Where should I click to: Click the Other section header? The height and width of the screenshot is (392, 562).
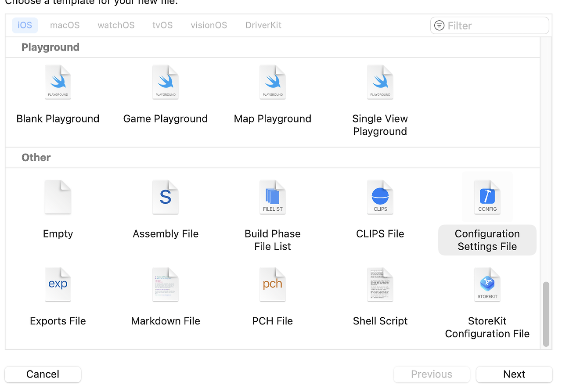tap(36, 157)
